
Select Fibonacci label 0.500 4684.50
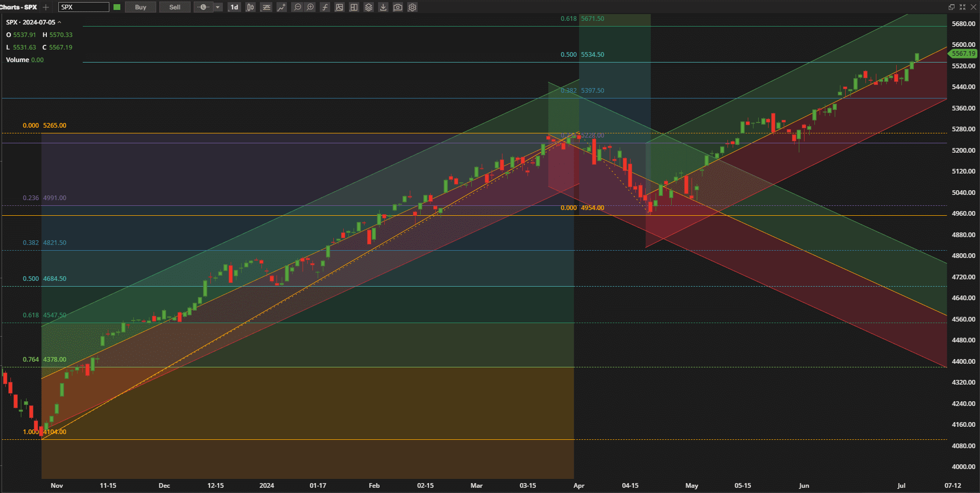tap(44, 279)
